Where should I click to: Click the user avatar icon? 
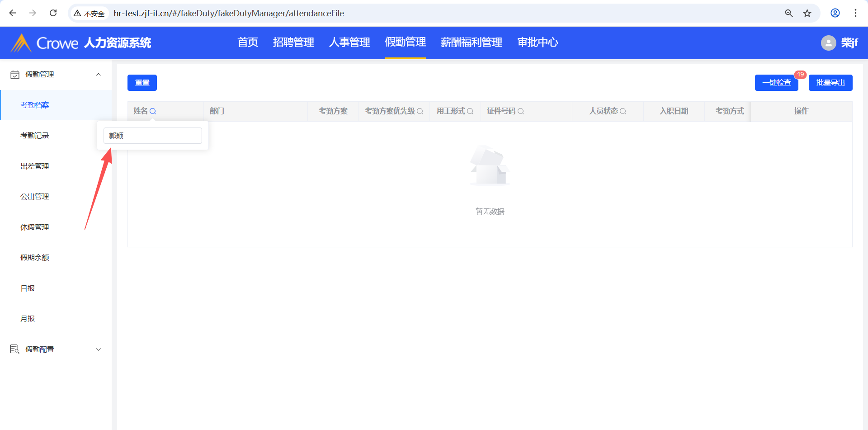(828, 43)
